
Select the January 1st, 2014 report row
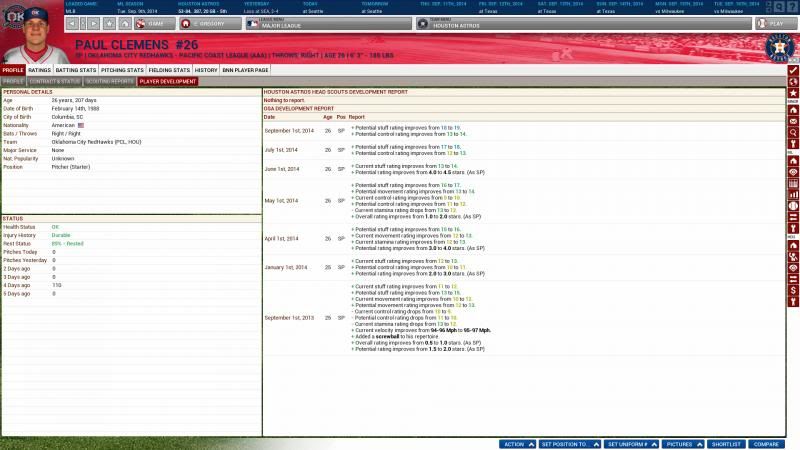pyautogui.click(x=524, y=267)
